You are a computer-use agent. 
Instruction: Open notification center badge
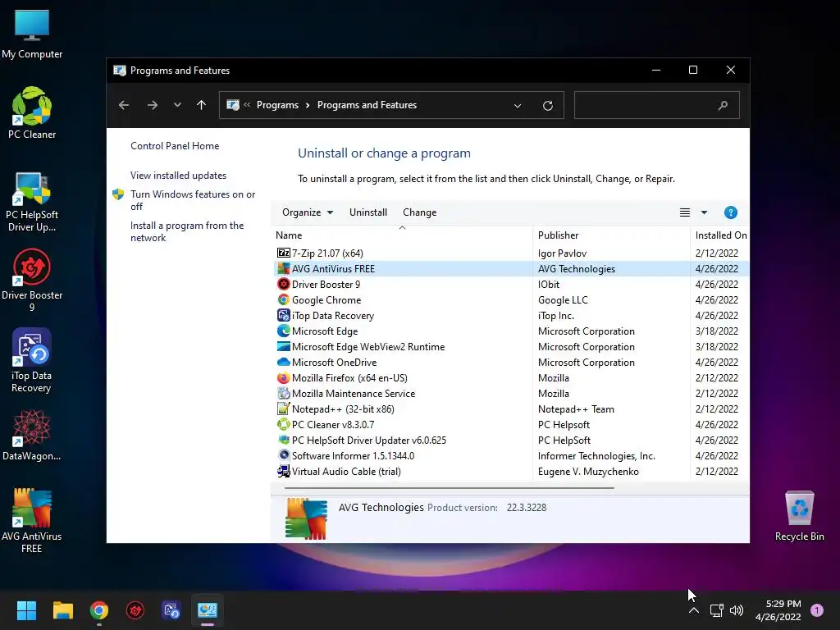coord(817,610)
